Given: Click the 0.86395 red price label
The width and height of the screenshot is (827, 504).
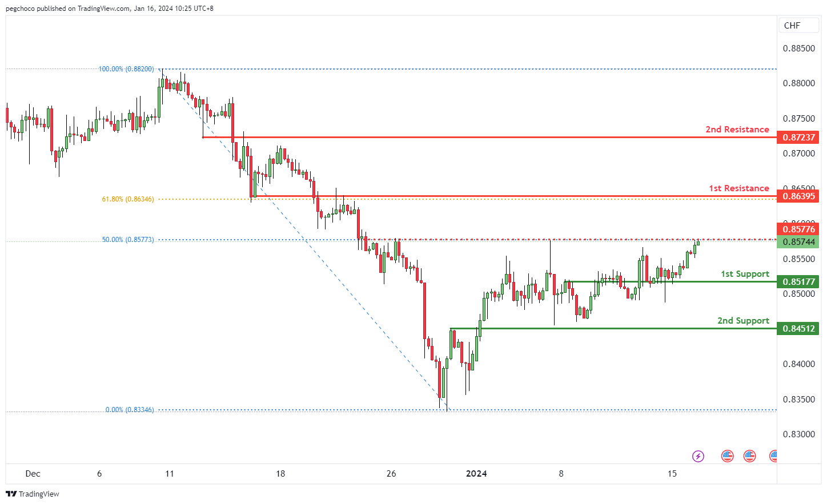Looking at the screenshot, I should point(798,196).
